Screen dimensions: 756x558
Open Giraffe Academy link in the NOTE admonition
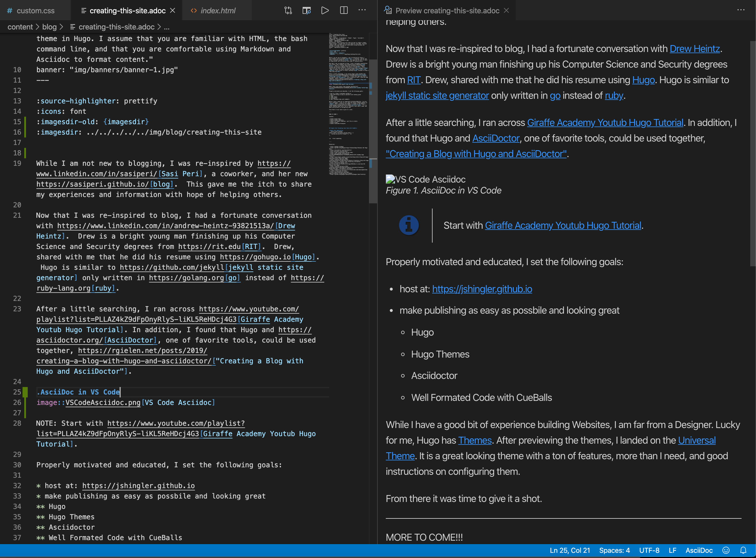point(563,225)
